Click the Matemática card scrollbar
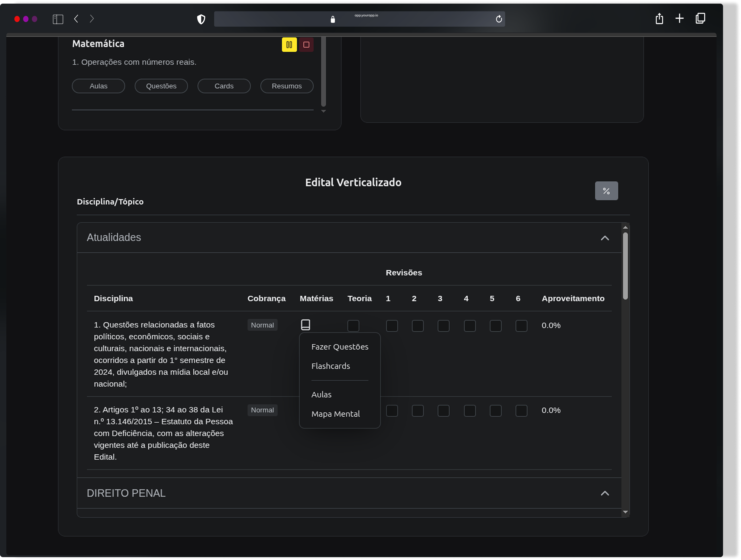 (324, 71)
